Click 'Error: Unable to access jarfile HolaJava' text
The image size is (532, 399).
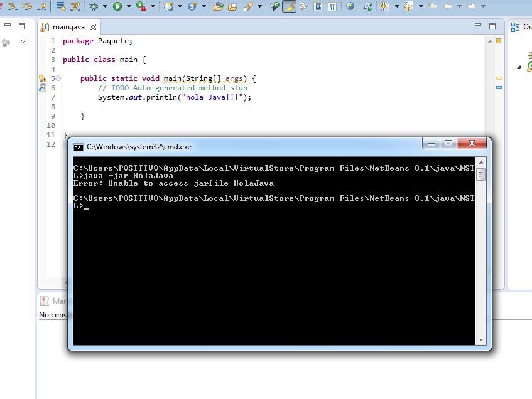(173, 183)
